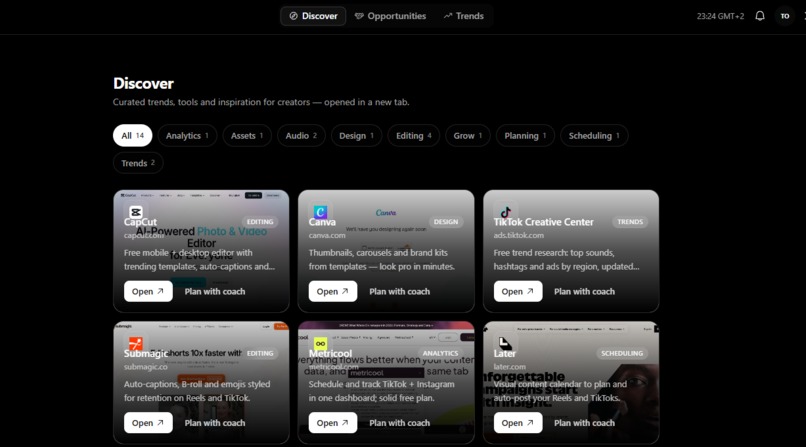Click the Submagic card title
Image resolution: width=806 pixels, height=447 pixels.
145,353
